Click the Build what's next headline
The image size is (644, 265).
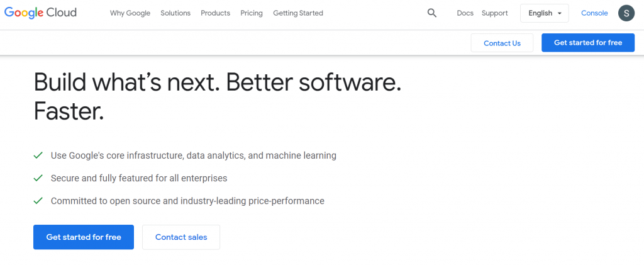[x=217, y=96]
